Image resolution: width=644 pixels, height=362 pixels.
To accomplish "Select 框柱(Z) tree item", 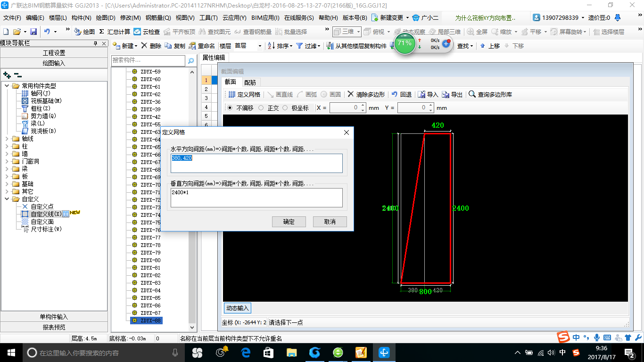I will (x=36, y=108).
